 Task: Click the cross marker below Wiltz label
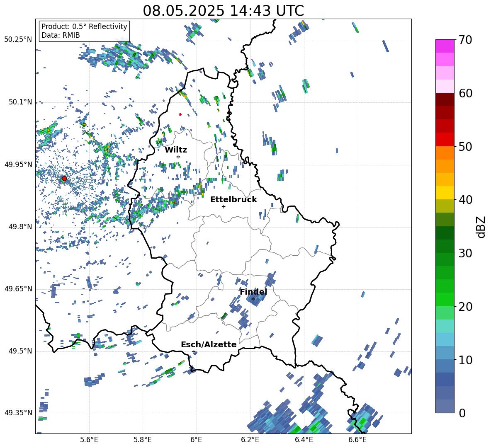178,157
